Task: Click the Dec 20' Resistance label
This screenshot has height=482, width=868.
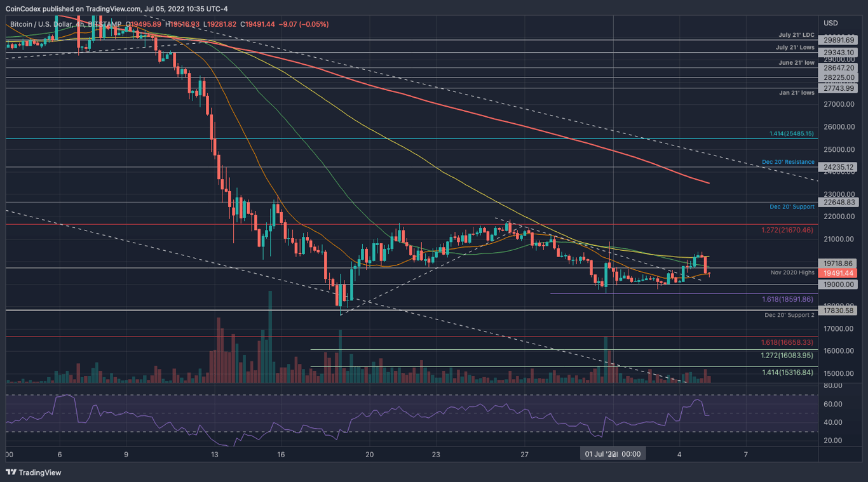Action: 789,162
